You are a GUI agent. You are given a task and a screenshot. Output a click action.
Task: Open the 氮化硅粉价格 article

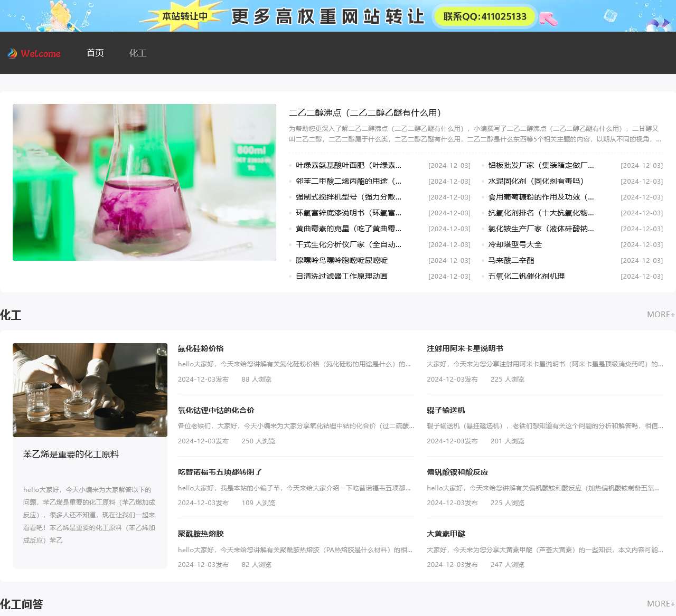pyautogui.click(x=201, y=348)
